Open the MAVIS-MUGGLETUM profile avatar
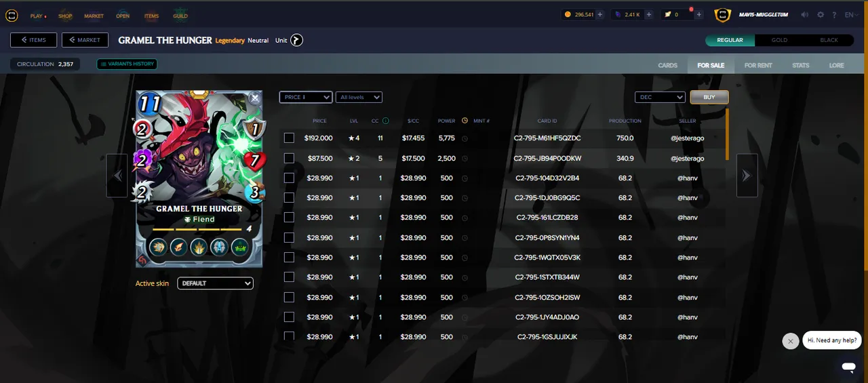The width and height of the screenshot is (868, 383). pos(724,14)
